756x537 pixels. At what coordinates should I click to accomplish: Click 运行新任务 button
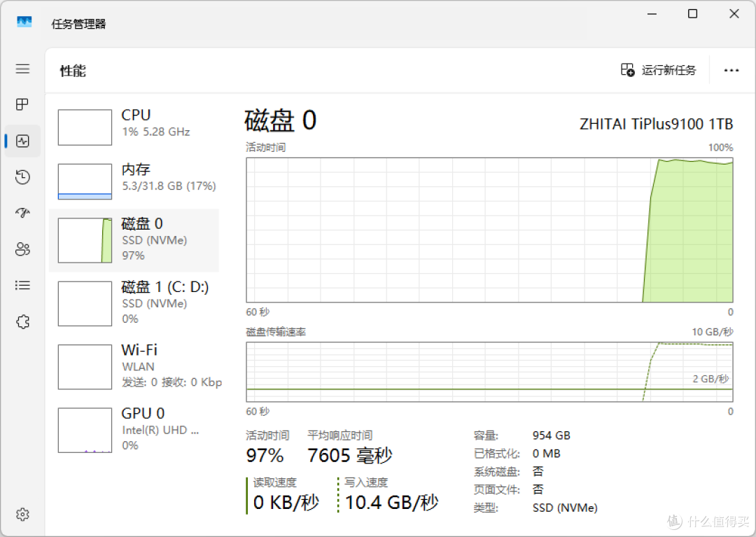tap(658, 71)
